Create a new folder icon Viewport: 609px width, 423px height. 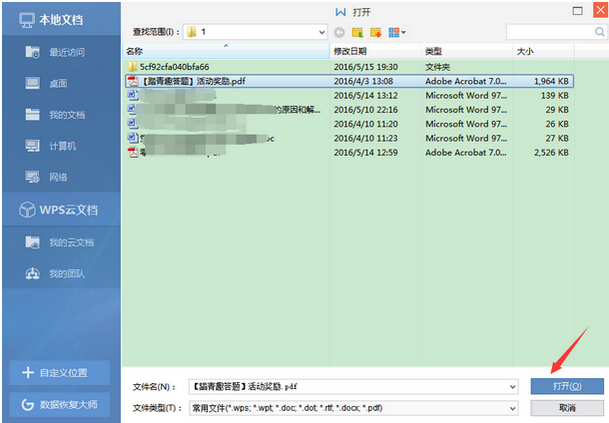click(376, 32)
